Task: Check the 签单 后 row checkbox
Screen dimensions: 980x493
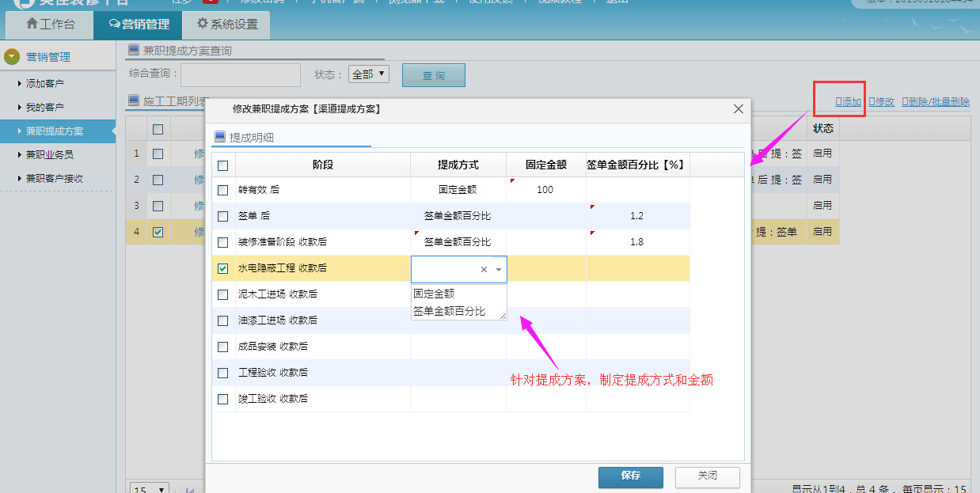Action: click(223, 216)
